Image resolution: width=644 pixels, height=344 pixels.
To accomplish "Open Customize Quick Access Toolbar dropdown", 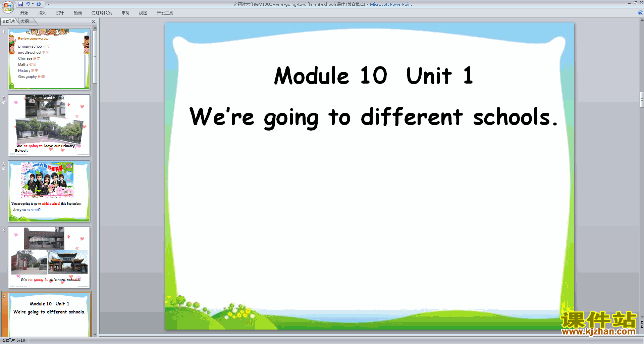I will (x=48, y=4).
